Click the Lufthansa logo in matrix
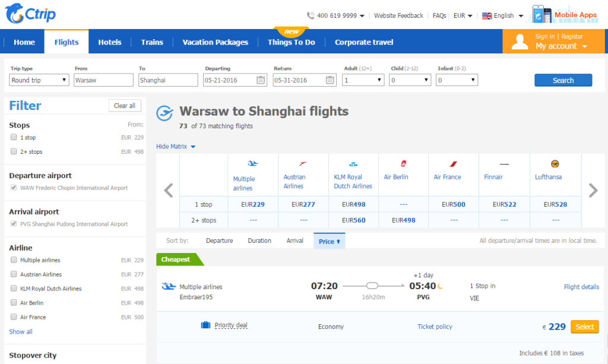608x364 pixels. pyautogui.click(x=555, y=163)
